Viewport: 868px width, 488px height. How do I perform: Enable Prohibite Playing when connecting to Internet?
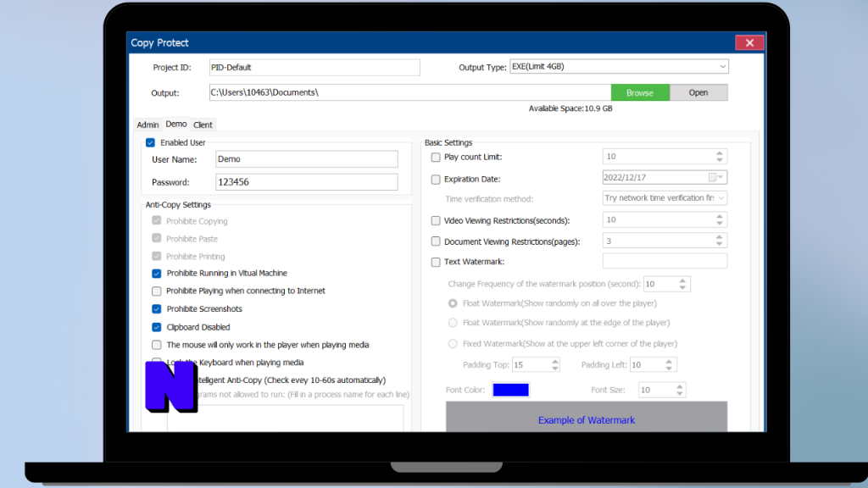coord(157,291)
